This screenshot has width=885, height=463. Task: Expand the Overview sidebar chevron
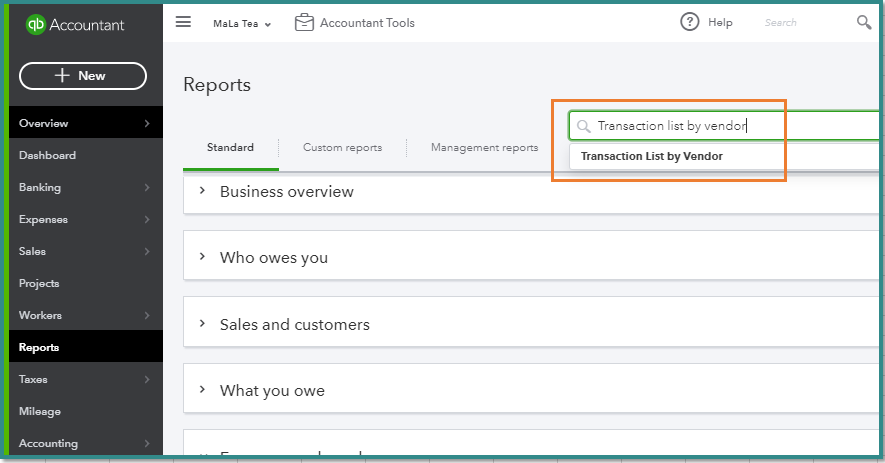pyautogui.click(x=147, y=123)
